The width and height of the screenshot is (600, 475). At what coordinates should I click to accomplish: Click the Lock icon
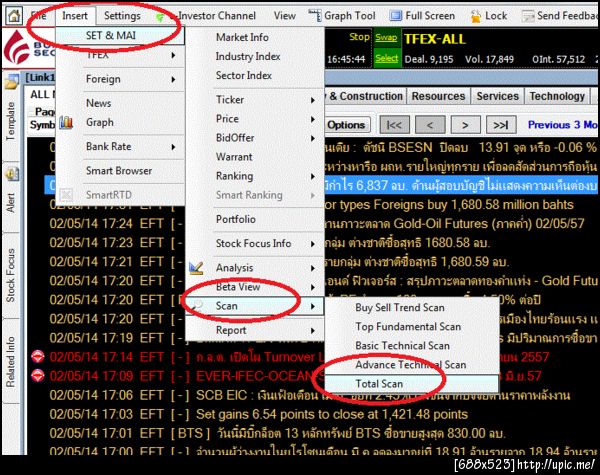[x=475, y=16]
